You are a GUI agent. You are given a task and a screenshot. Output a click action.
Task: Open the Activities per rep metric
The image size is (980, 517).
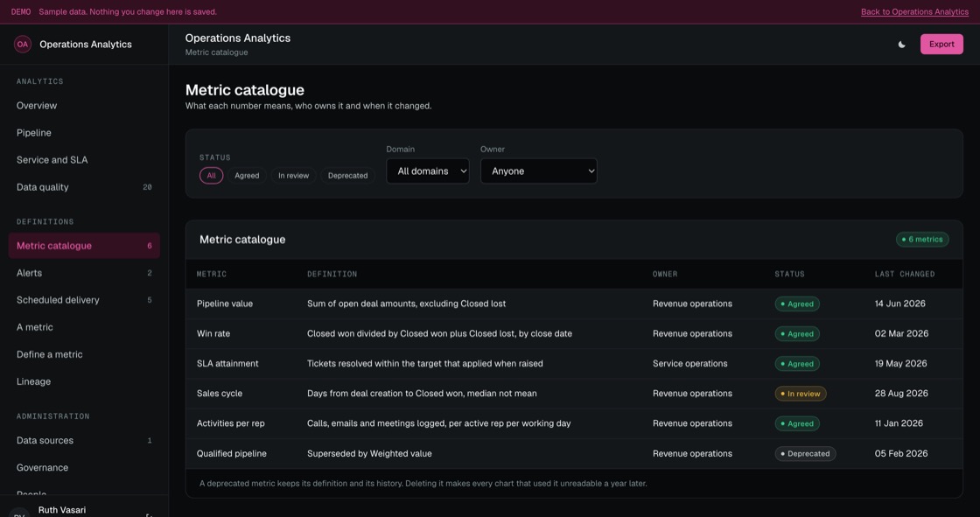pyautogui.click(x=574, y=424)
